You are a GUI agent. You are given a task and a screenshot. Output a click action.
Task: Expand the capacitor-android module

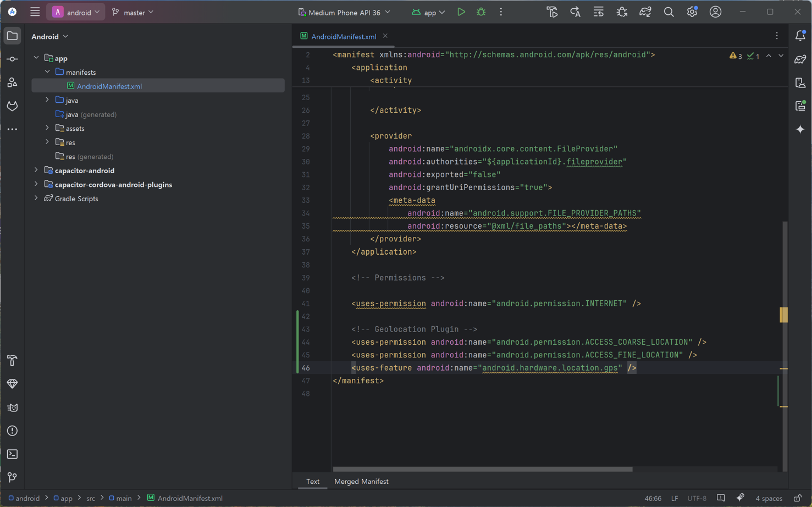tap(36, 170)
